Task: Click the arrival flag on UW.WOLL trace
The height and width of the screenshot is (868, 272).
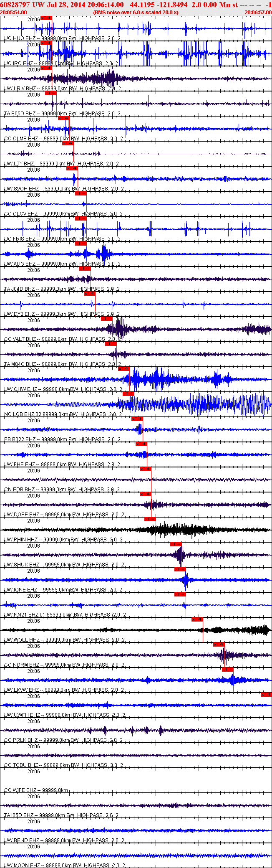Action: coord(197,619)
